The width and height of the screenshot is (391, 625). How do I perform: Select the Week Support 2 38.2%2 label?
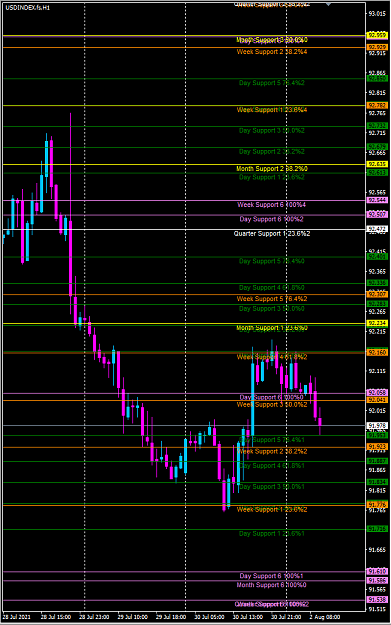[272, 451]
